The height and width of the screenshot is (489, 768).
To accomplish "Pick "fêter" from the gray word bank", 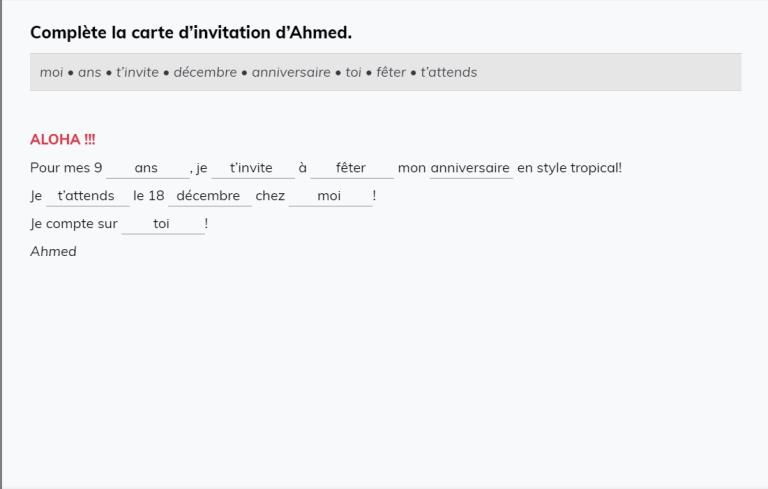I will [x=390, y=72].
